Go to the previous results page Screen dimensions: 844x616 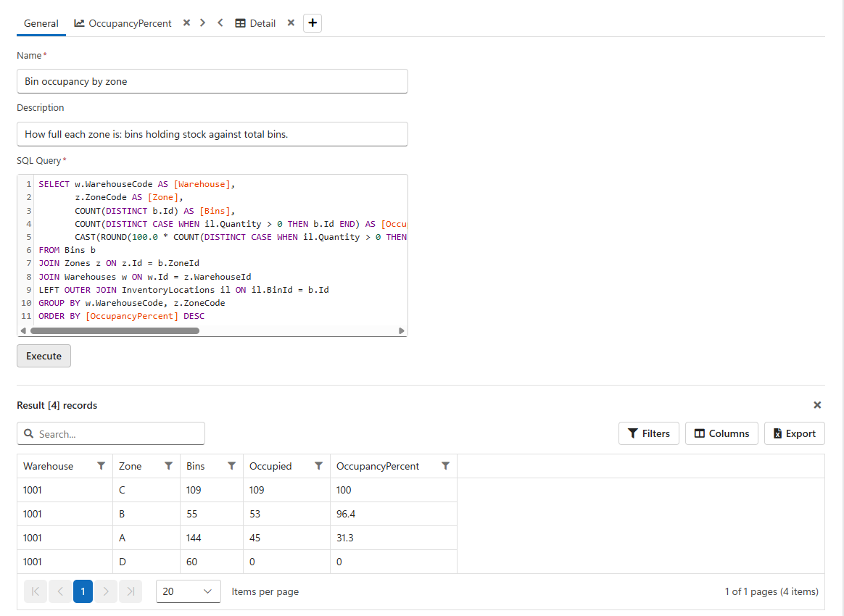tap(59, 591)
